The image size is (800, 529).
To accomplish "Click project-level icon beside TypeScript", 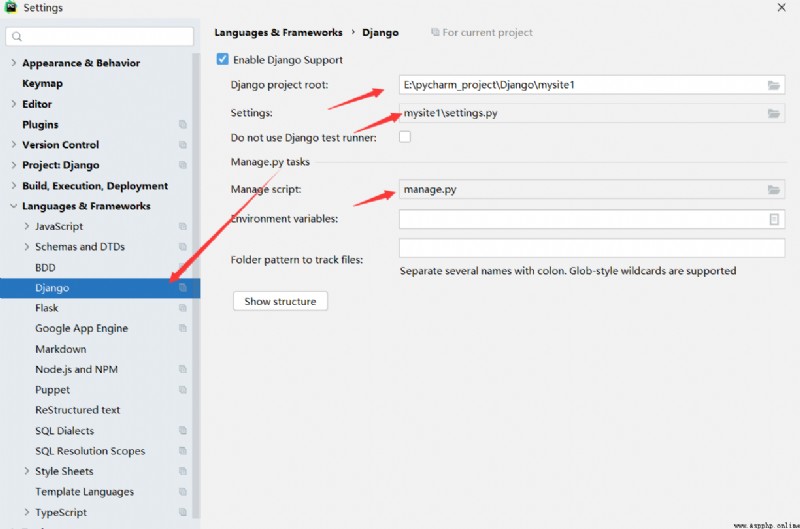I will (x=183, y=512).
